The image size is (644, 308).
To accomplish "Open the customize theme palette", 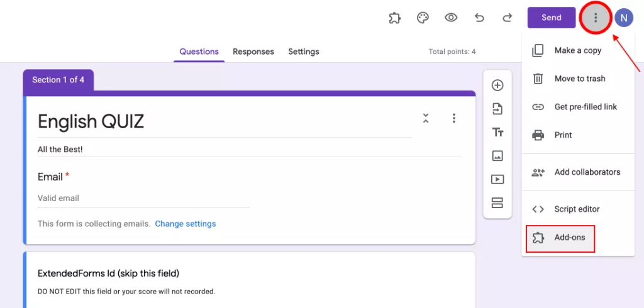I will point(423,18).
